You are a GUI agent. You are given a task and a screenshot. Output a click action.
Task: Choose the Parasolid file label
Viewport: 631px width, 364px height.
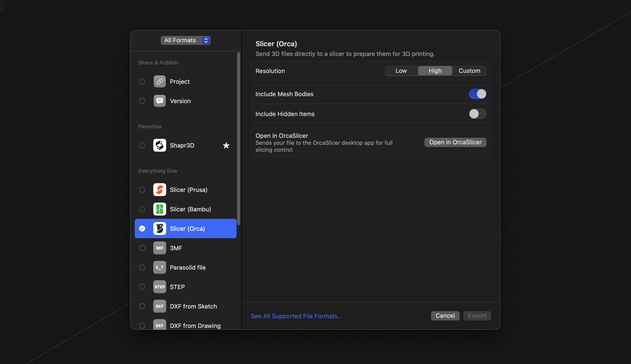[x=188, y=268]
